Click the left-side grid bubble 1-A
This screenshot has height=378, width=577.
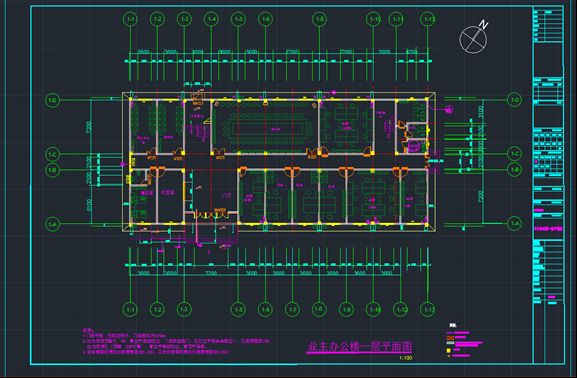click(53, 224)
